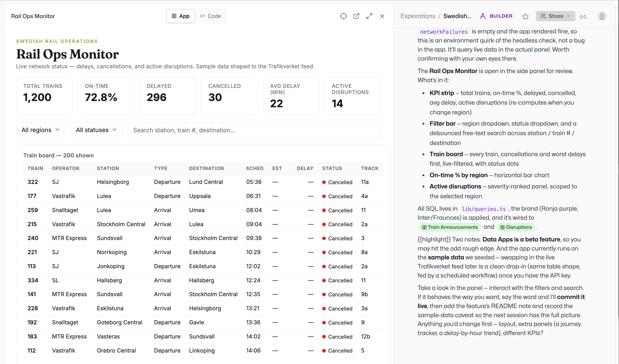The width and height of the screenshot is (619, 364).
Task: Click Linkoping destination cell
Action: click(202, 350)
